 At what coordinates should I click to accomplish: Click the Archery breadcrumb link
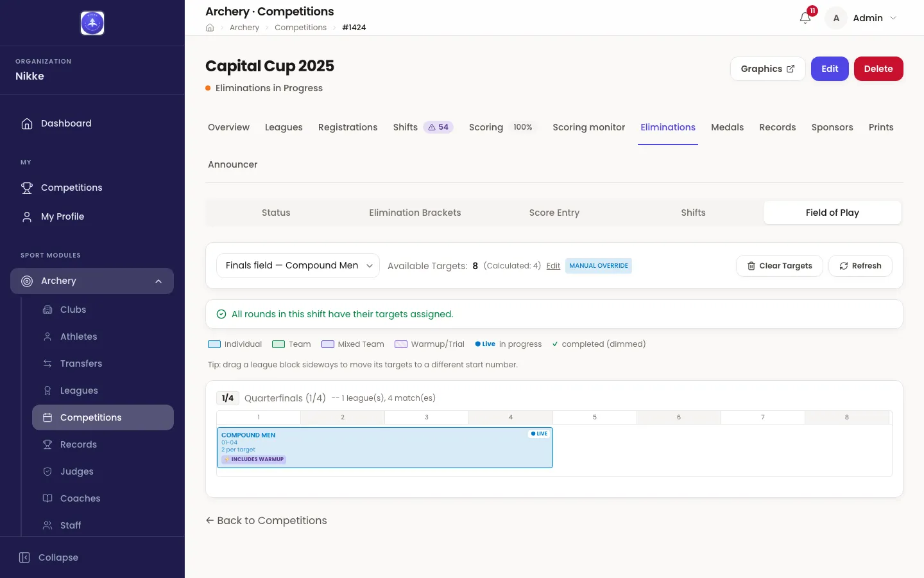244,28
